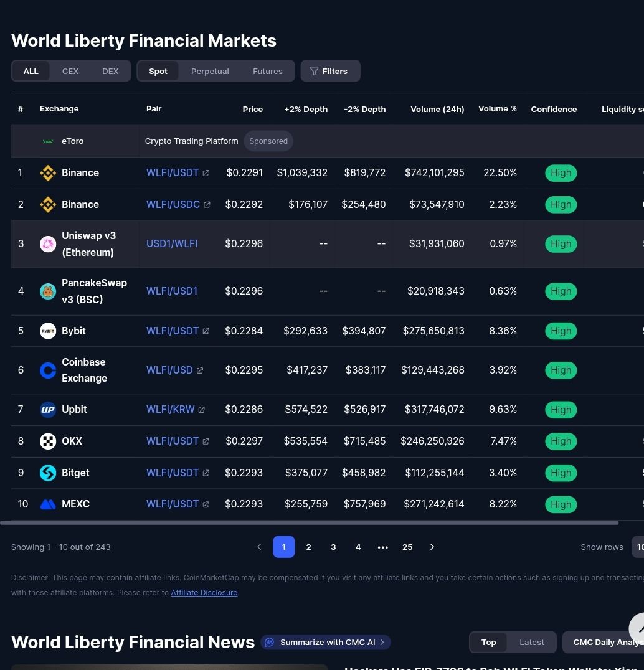Click the Uniswap v3 unicorn logo
The width and height of the screenshot is (644, 670).
coord(48,244)
